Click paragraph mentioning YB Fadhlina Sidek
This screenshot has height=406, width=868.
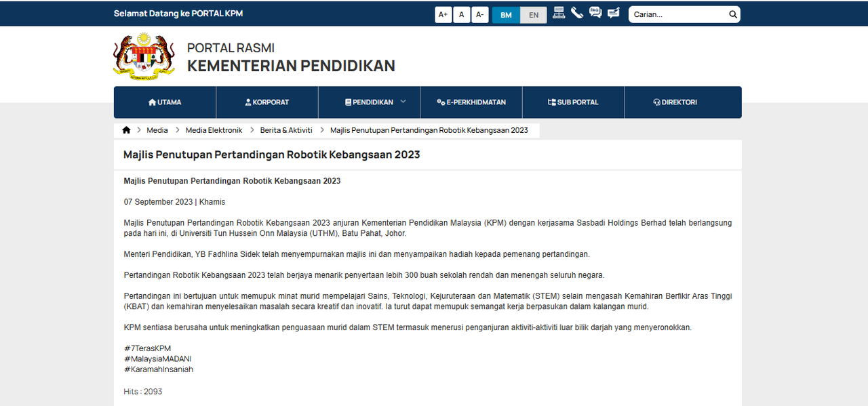pos(357,254)
